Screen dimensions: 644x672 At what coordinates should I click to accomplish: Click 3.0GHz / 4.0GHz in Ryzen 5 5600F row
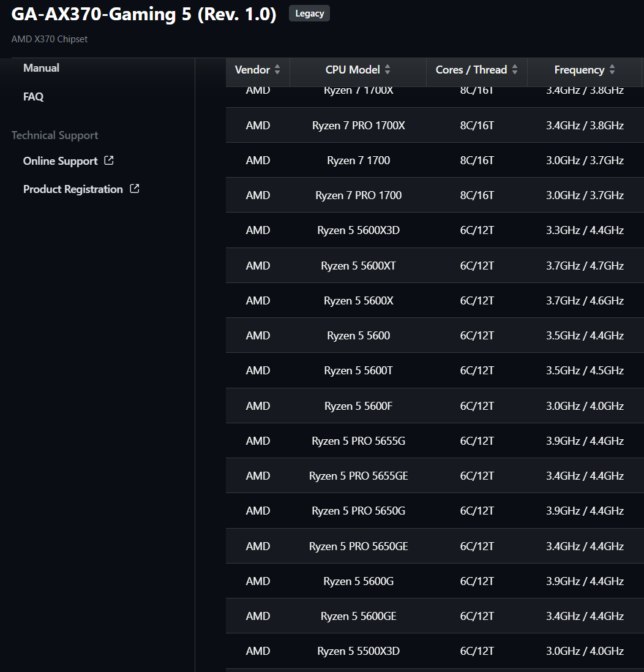coord(585,406)
